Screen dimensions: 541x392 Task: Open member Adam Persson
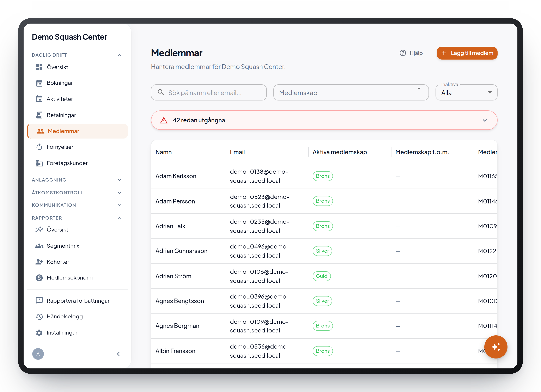tap(175, 201)
